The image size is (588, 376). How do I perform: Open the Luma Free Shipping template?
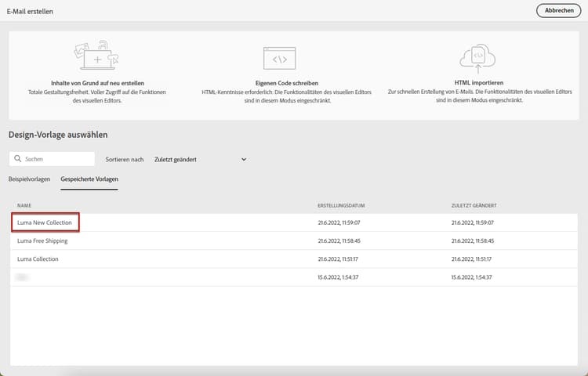(42, 240)
